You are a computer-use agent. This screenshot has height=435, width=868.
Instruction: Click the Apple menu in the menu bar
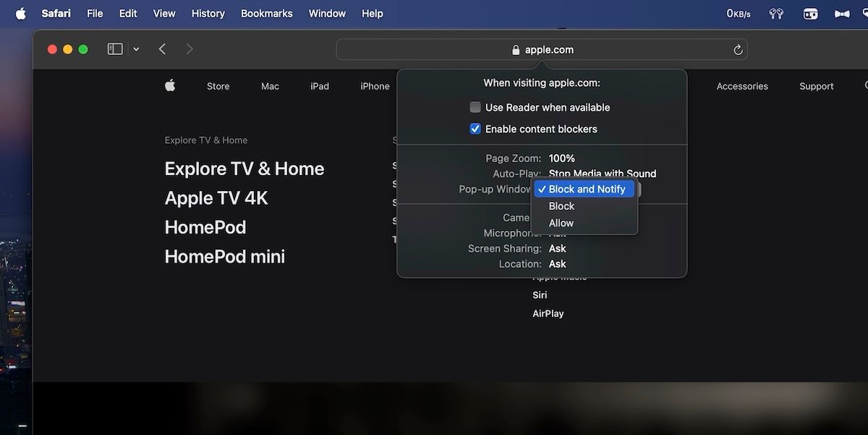[20, 12]
